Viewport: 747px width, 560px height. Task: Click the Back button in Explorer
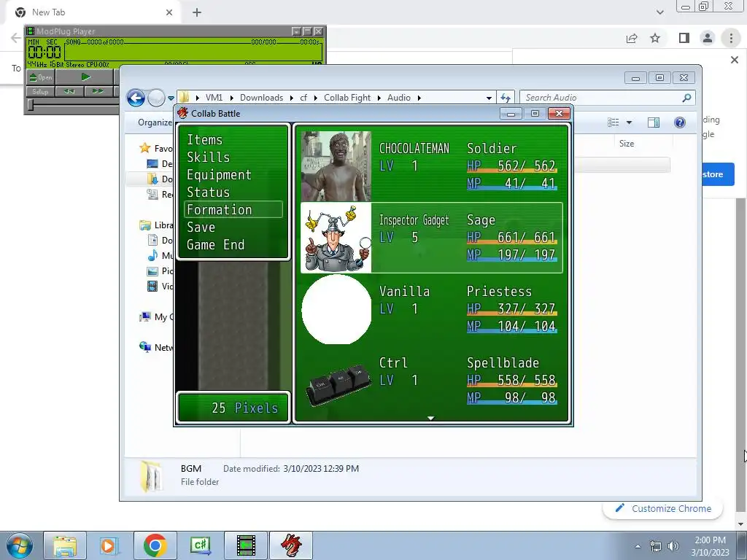pyautogui.click(x=136, y=98)
